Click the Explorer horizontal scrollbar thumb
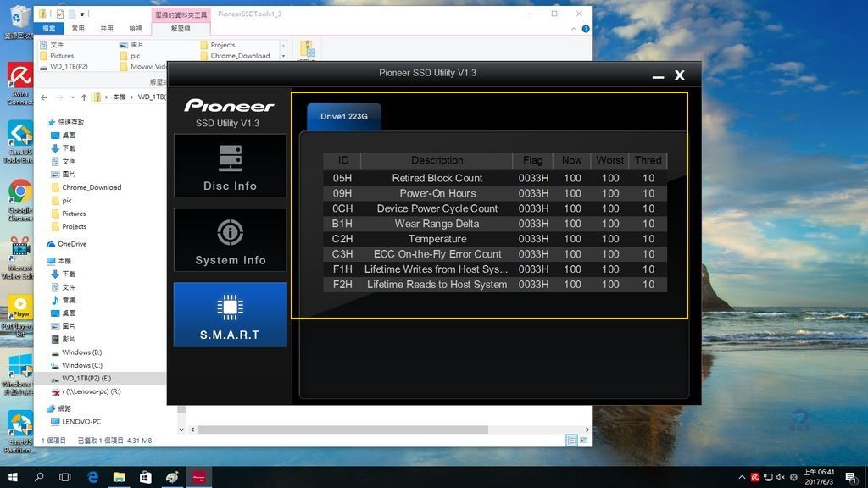The height and width of the screenshot is (488, 868). coord(342,430)
